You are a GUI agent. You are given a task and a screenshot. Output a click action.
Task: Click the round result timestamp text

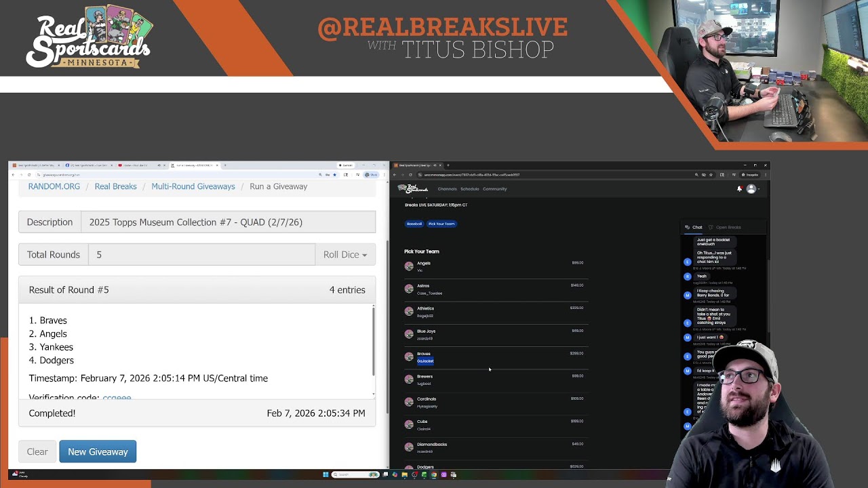coord(149,378)
